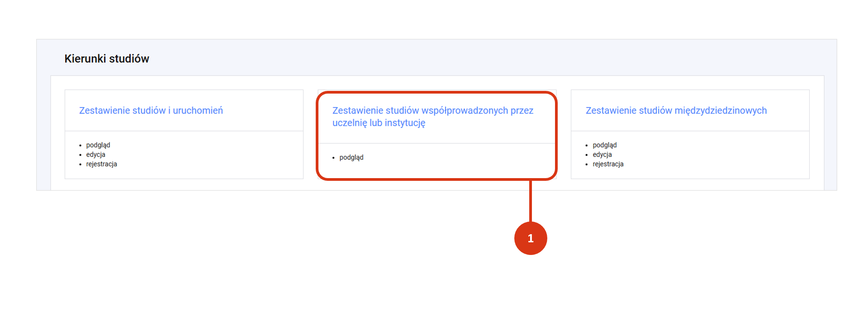The image size is (868, 316).
Task: Click the Kierunki studiów section heading
Action: [107, 59]
